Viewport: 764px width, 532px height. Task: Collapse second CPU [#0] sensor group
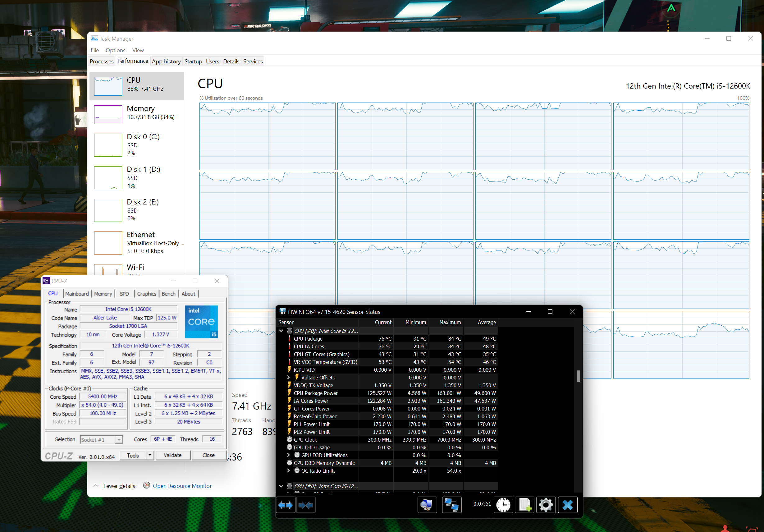point(281,486)
